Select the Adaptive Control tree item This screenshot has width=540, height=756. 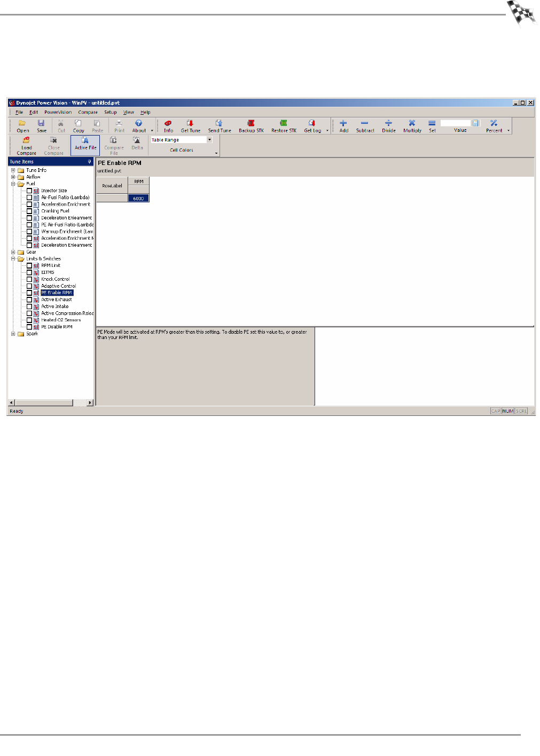(x=59, y=286)
